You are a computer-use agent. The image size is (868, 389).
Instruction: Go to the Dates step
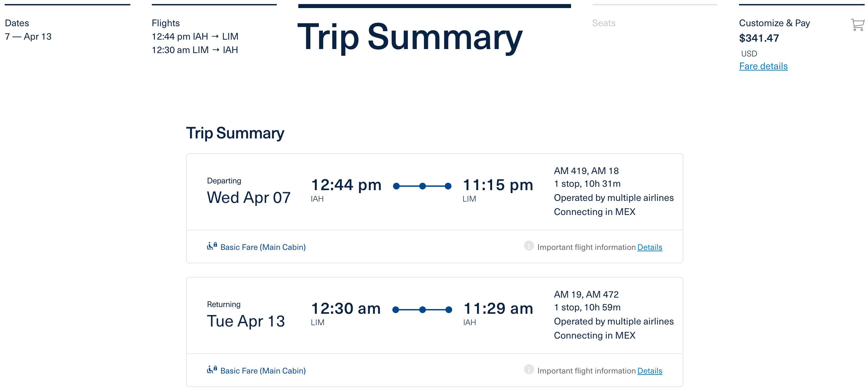pos(17,23)
